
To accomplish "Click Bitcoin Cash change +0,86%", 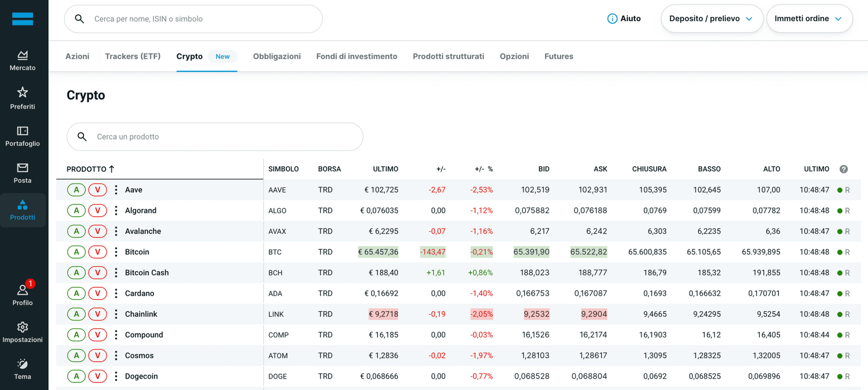I will 480,273.
